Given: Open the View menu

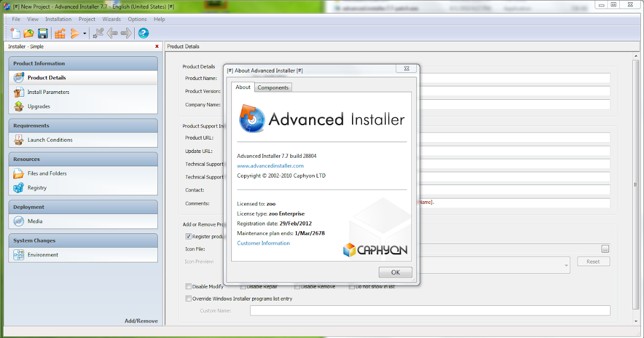Looking at the screenshot, I should point(33,19).
